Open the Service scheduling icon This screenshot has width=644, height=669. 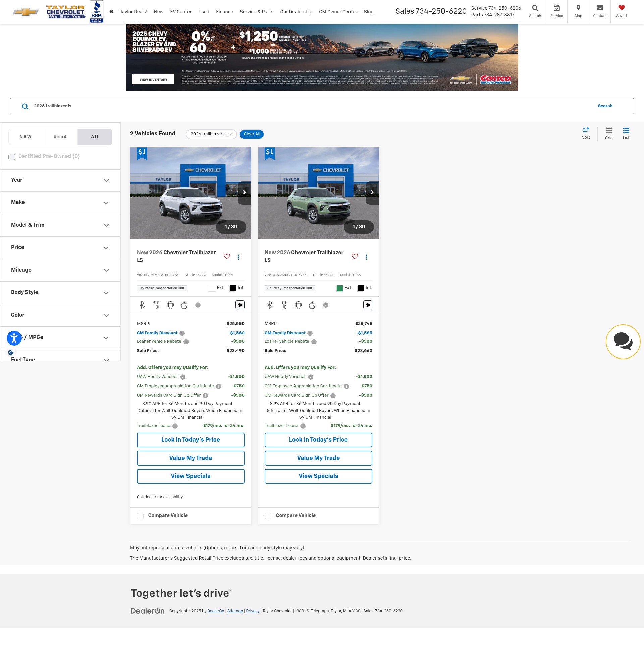(x=556, y=12)
